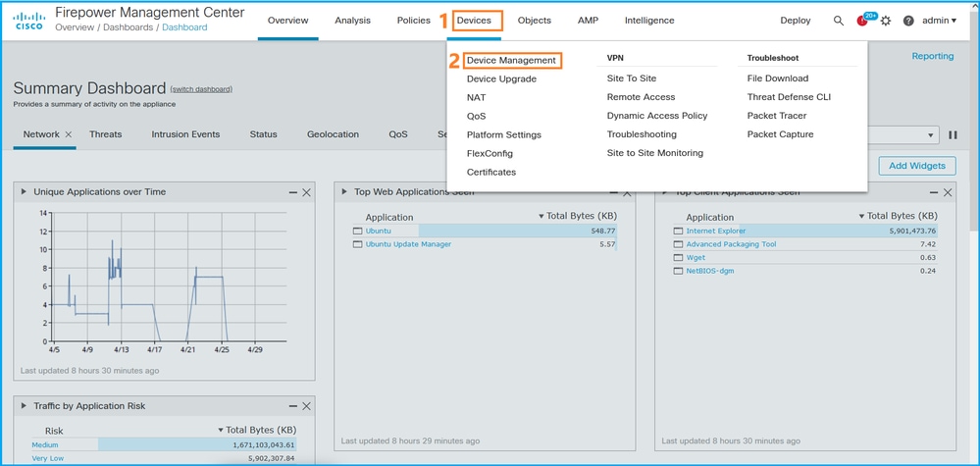Open Threat Defense CLI
980x466 pixels.
[789, 97]
